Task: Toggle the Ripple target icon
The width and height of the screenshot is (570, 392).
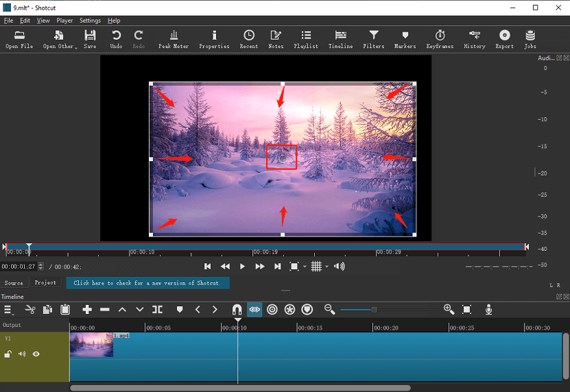Action: pyautogui.click(x=272, y=310)
